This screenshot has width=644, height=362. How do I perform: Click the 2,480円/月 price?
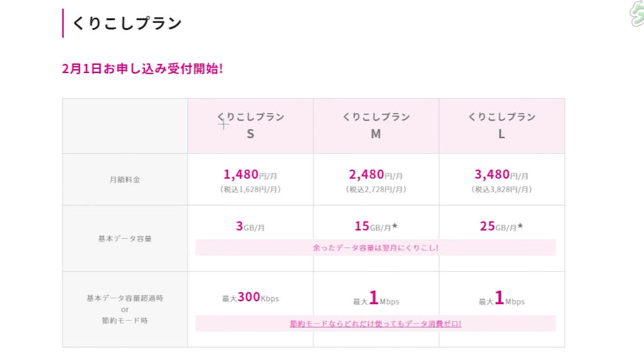(x=376, y=175)
